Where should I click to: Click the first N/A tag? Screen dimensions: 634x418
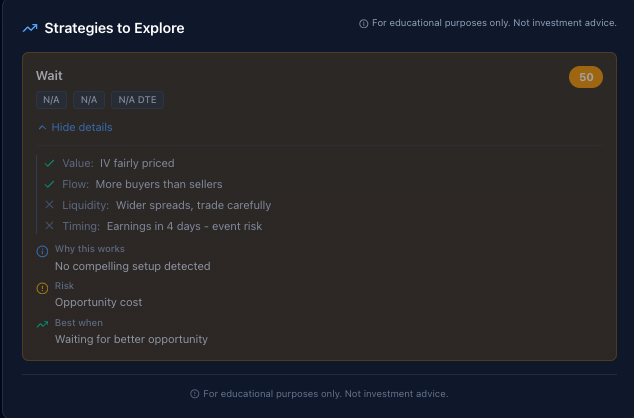click(50, 100)
